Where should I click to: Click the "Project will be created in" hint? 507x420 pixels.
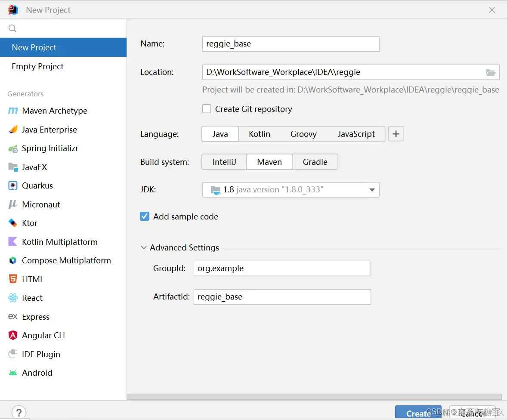coord(351,90)
